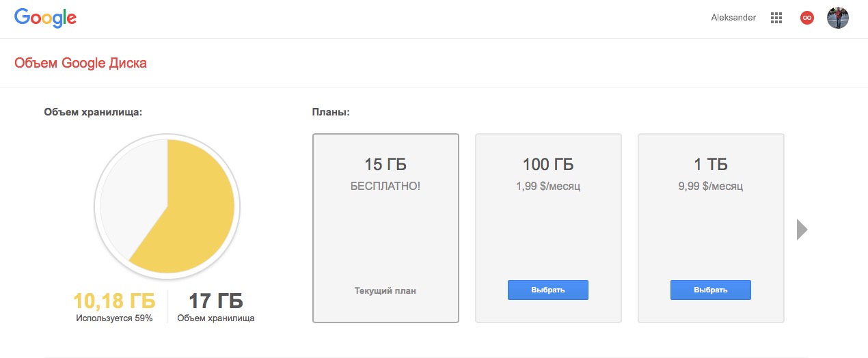Click the 100 ГБ plan card title
The width and height of the screenshot is (868, 358).
(548, 165)
